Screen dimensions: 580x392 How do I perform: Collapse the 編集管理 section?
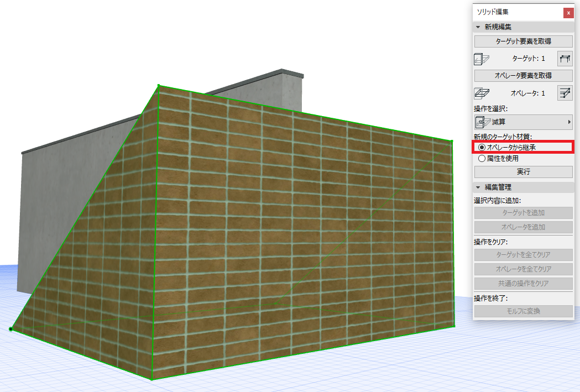coord(478,187)
